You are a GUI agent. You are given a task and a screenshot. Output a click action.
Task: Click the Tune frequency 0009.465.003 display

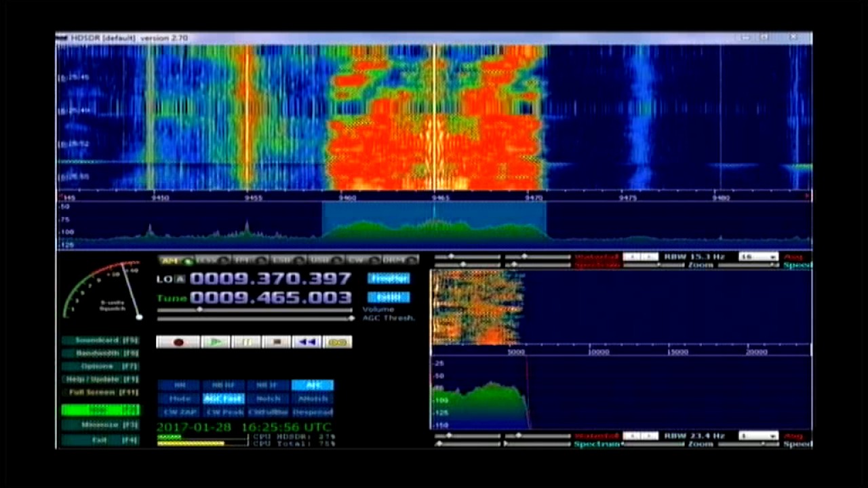click(271, 298)
